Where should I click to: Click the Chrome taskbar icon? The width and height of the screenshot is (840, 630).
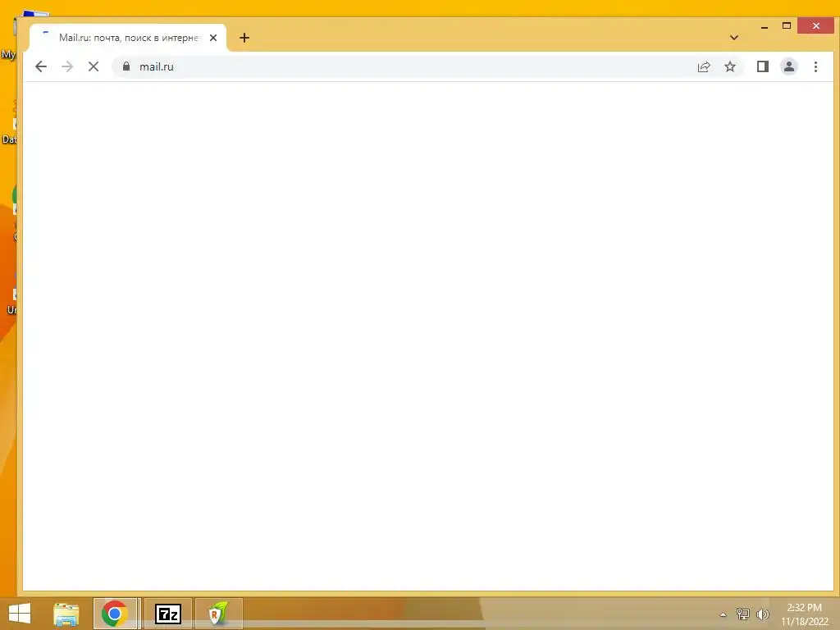115,614
